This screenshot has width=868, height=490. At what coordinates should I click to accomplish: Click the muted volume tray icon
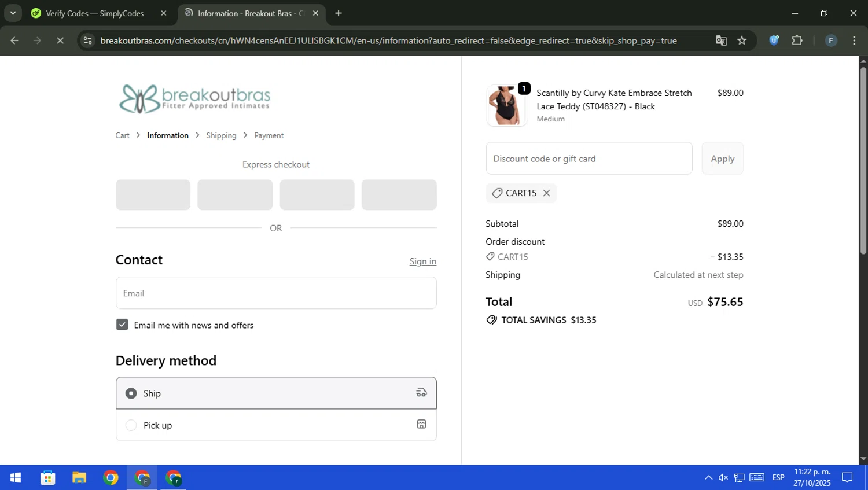click(x=723, y=478)
